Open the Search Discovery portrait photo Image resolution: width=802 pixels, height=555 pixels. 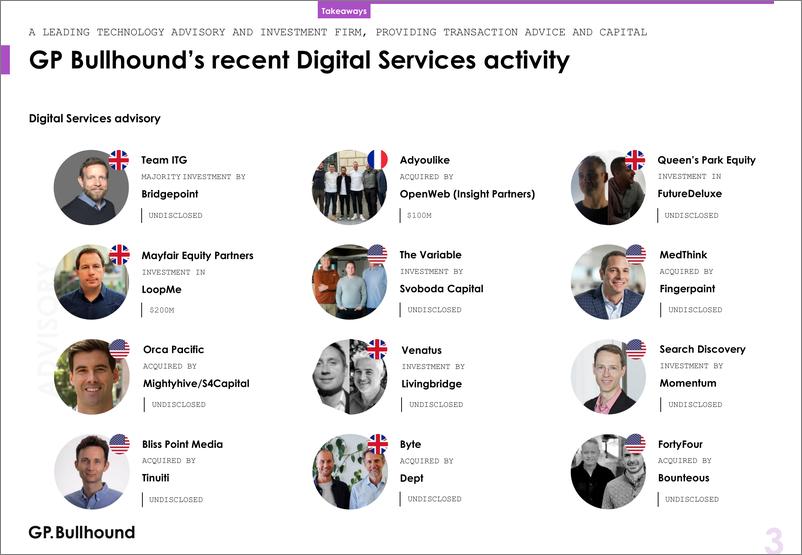click(x=608, y=376)
